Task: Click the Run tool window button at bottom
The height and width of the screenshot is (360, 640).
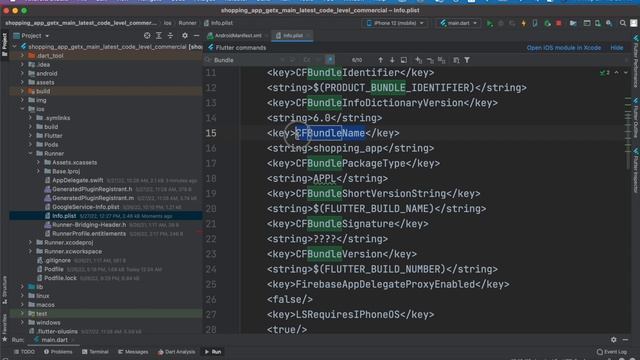Action: coord(213,351)
